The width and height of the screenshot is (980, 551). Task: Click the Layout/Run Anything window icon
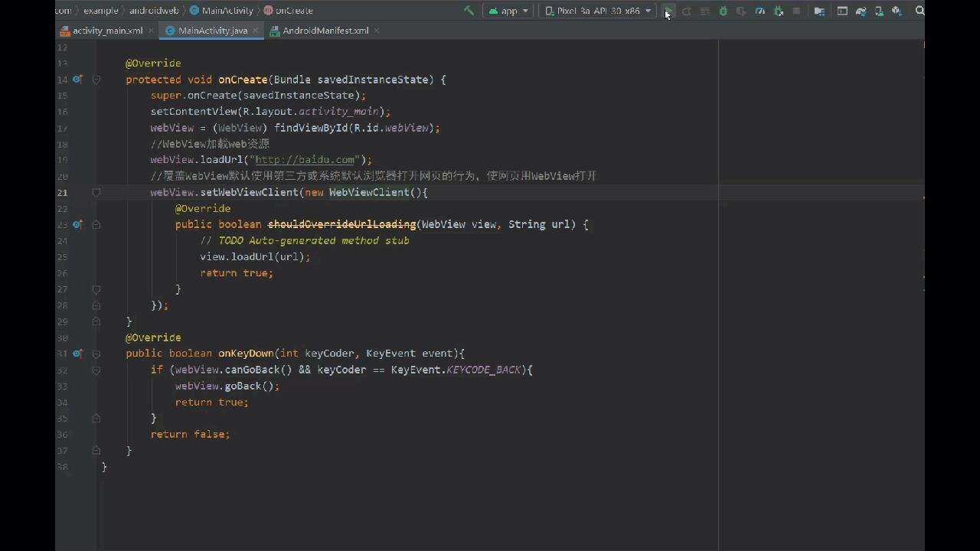[x=842, y=11]
